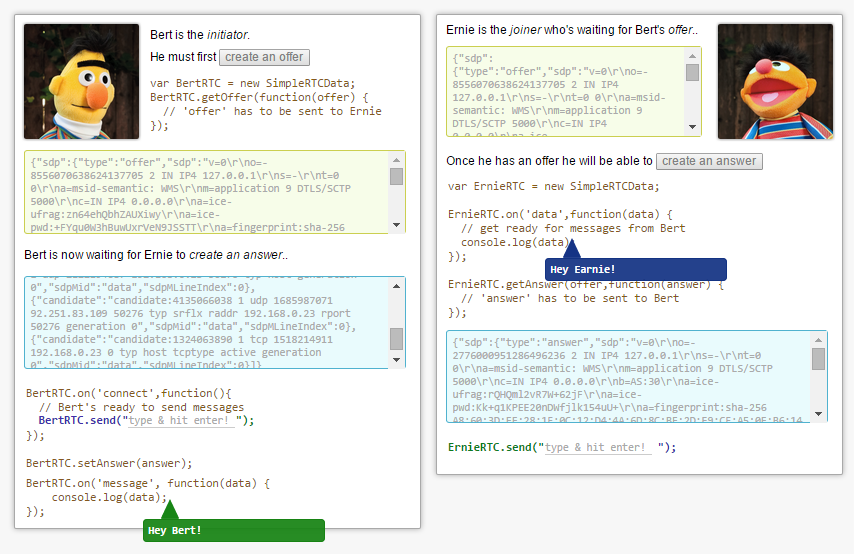The image size is (854, 554).
Task: Click the 'Bert is the initiator.' text
Action: (x=200, y=35)
